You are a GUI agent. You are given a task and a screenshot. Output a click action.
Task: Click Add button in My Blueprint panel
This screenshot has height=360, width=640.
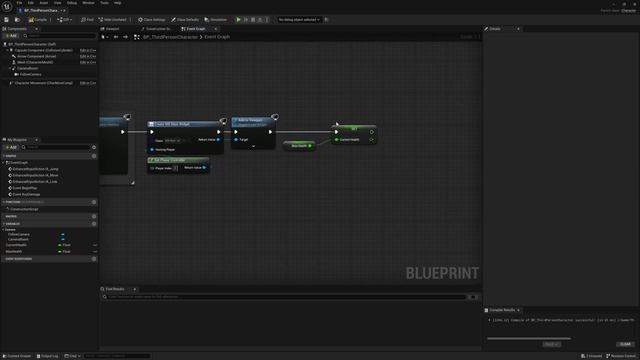(11, 147)
